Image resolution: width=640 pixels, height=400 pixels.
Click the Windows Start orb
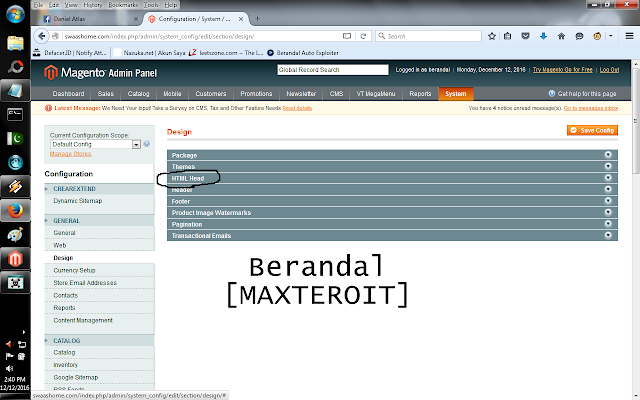15,15
